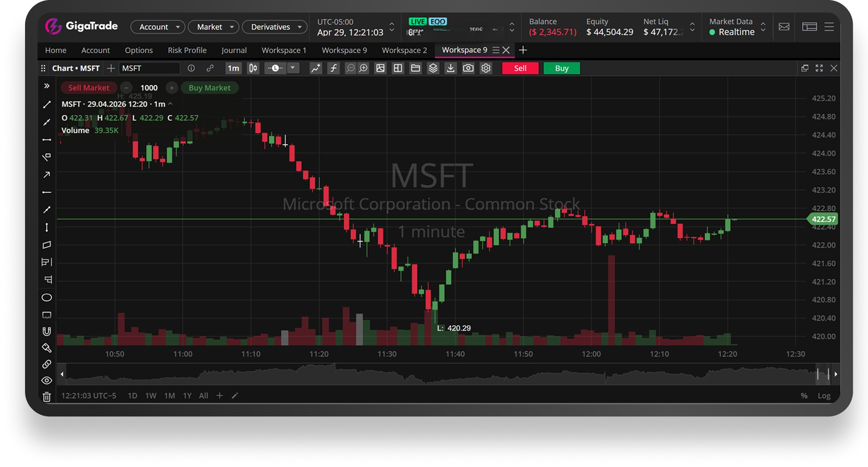Open the Derivatives dropdown
This screenshot has height=467, width=868.
275,27
